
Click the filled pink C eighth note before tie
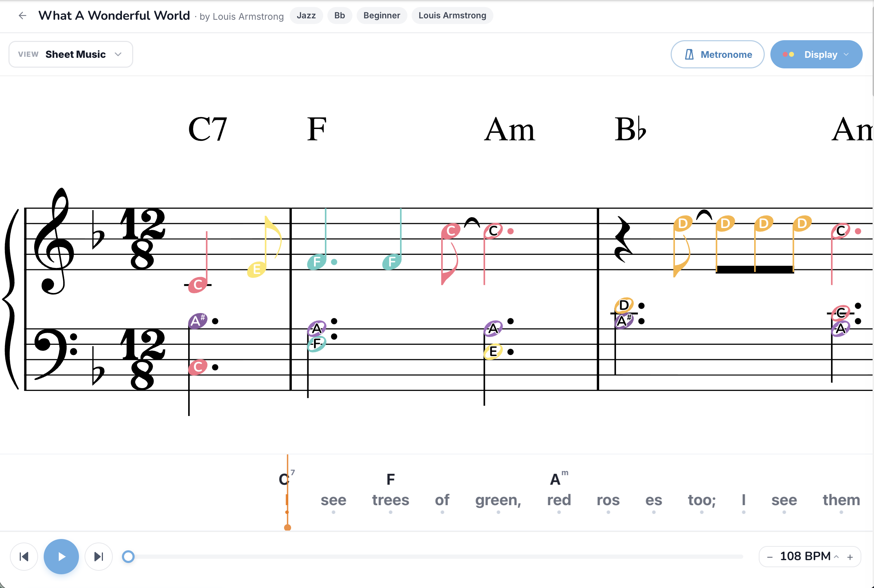451,231
